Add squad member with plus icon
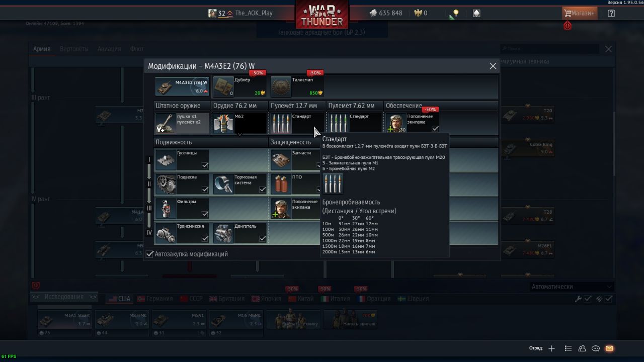Image resolution: width=644 pixels, height=362 pixels. [551, 348]
